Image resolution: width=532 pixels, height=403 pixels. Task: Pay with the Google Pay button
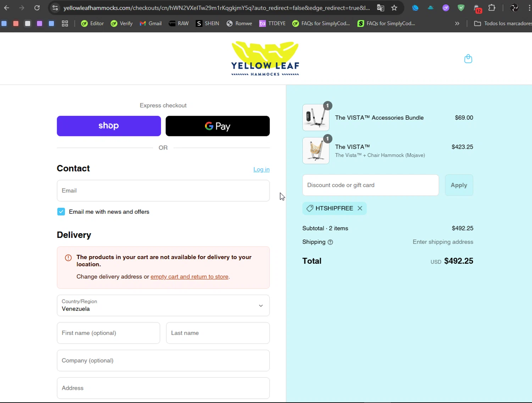(x=218, y=126)
